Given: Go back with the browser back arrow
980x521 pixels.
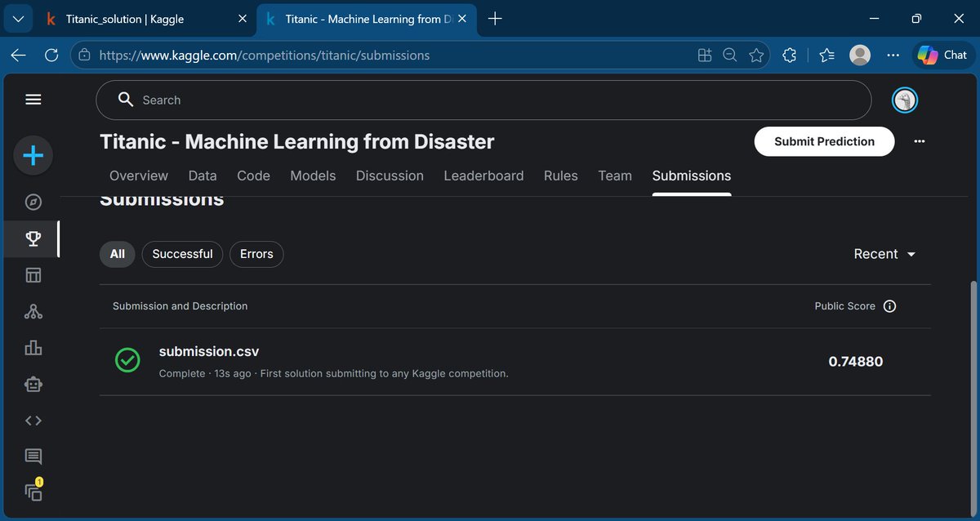Looking at the screenshot, I should [18, 55].
